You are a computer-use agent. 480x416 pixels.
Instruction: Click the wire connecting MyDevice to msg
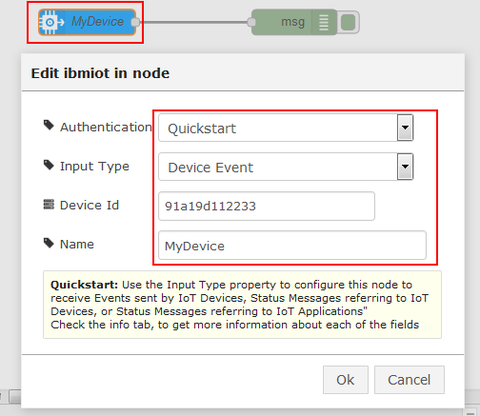point(194,22)
